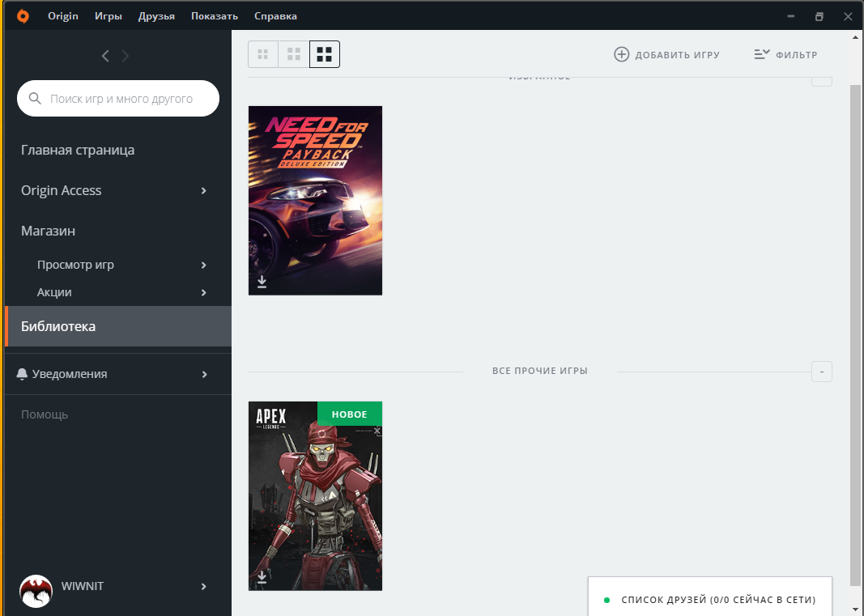The height and width of the screenshot is (616, 864).
Task: Click the Добавить игру button
Action: pos(666,54)
